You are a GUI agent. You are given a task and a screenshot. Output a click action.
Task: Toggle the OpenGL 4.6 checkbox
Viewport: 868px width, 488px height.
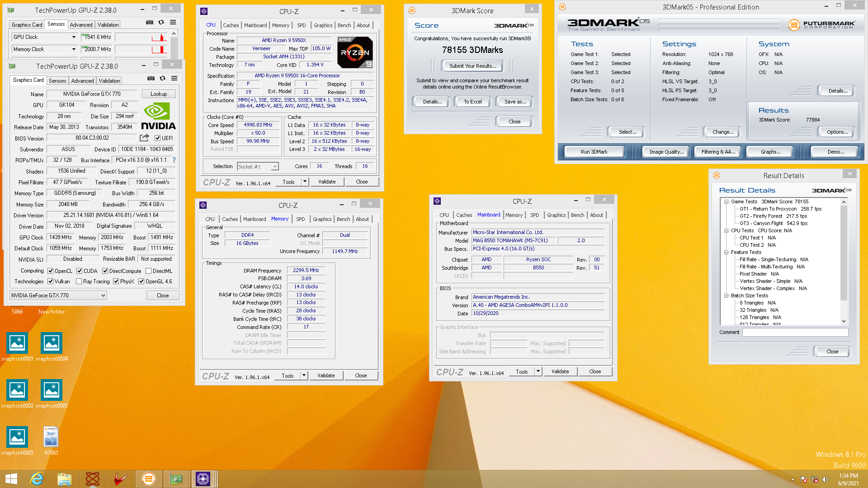pyautogui.click(x=141, y=282)
